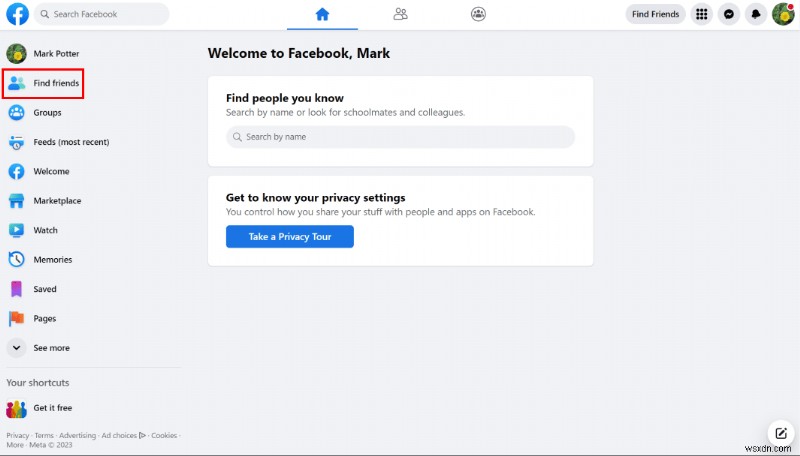Open Messenger from the top bar

[729, 14]
